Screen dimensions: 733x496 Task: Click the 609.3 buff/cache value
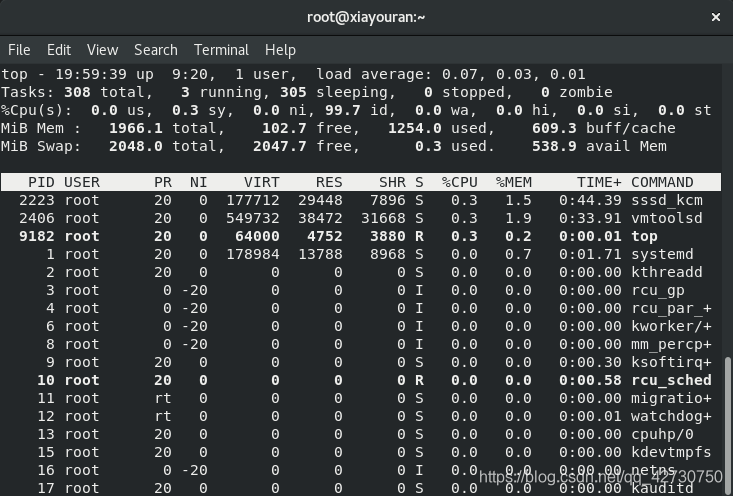[554, 128]
